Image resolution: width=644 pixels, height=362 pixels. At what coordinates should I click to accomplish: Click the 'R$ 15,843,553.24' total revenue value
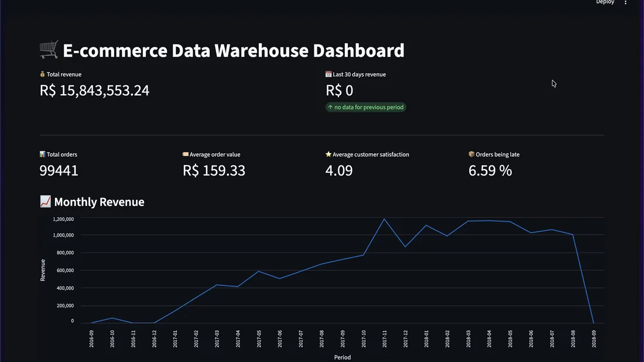[x=94, y=90]
